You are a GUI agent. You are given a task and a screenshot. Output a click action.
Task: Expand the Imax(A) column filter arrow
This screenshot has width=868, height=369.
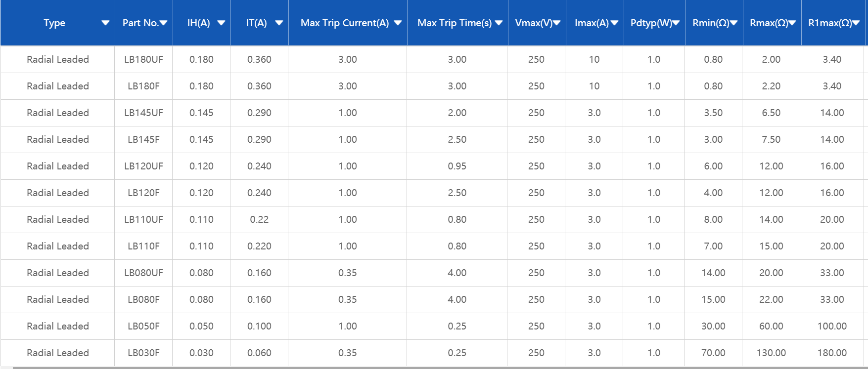tap(614, 23)
